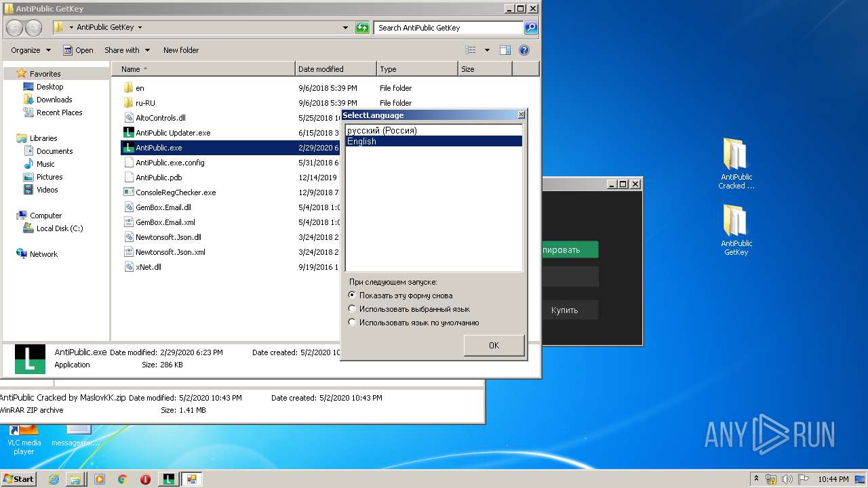
Task: Select the GemBox.Email.xml file icon
Action: click(x=129, y=222)
